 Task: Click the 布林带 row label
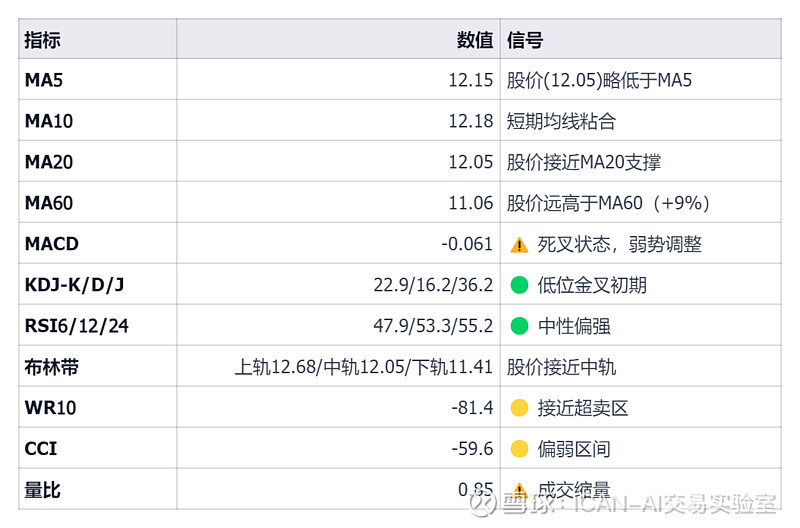coord(52,367)
